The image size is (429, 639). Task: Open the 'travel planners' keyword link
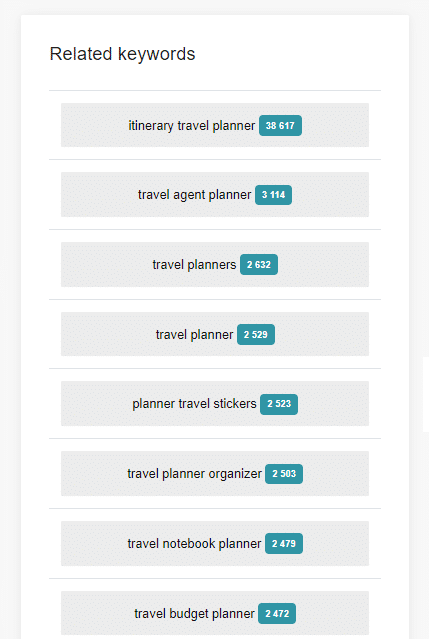[x=194, y=265]
